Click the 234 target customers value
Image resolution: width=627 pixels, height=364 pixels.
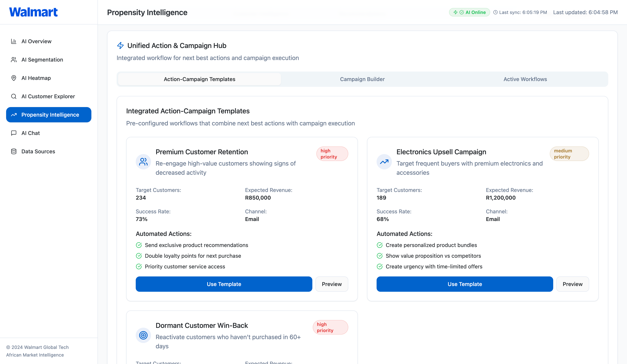141,198
